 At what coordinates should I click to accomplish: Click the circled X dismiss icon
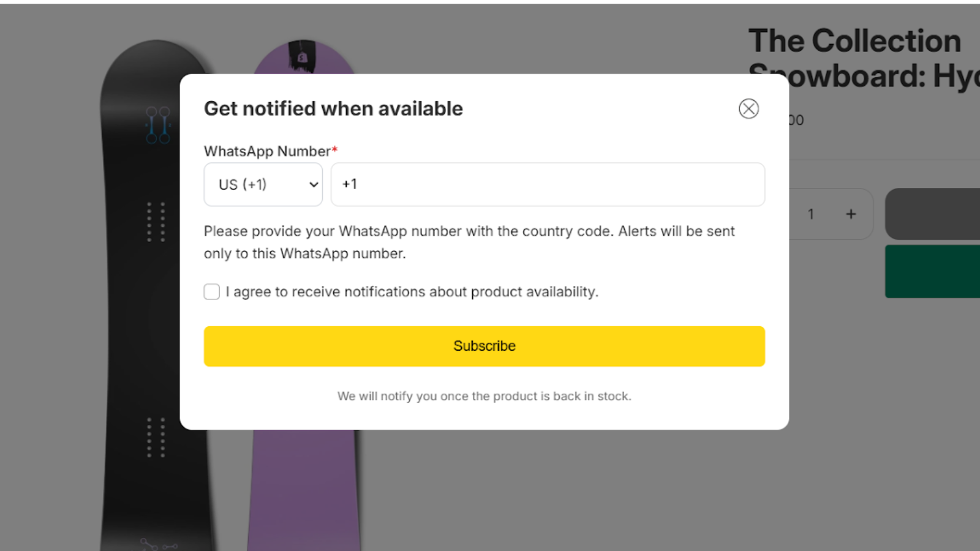pyautogui.click(x=748, y=108)
